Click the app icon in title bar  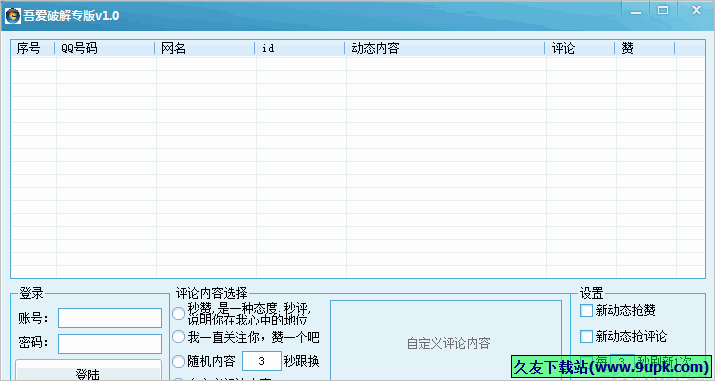click(13, 16)
